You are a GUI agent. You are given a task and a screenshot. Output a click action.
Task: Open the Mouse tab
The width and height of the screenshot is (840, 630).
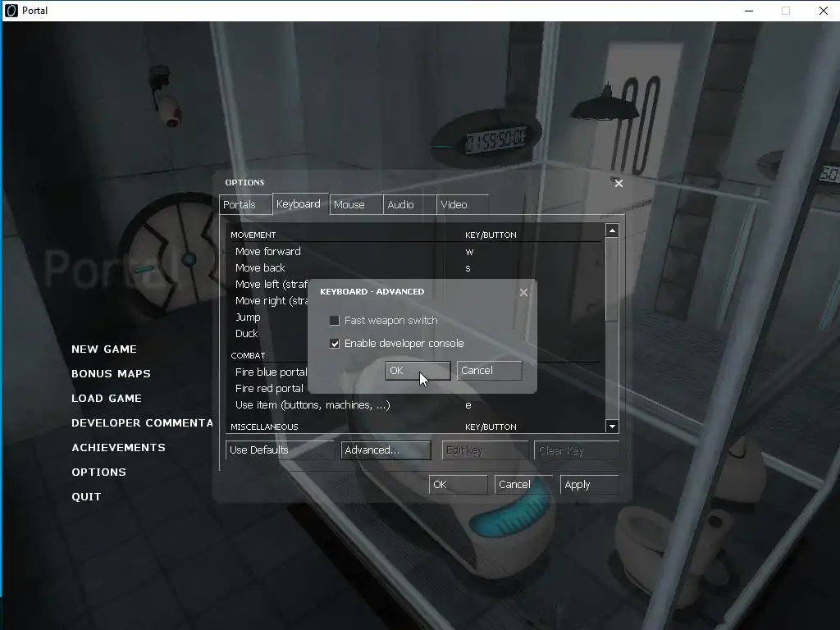point(356,204)
